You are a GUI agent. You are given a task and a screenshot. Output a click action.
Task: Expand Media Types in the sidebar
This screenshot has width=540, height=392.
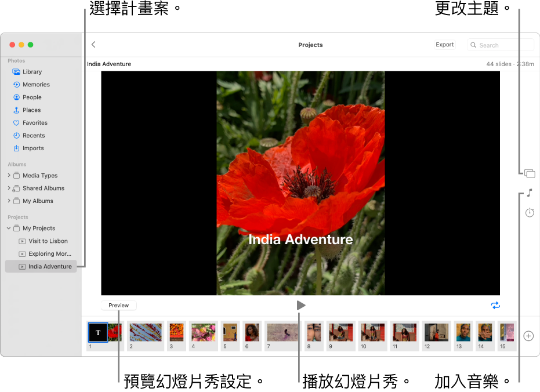click(10, 175)
